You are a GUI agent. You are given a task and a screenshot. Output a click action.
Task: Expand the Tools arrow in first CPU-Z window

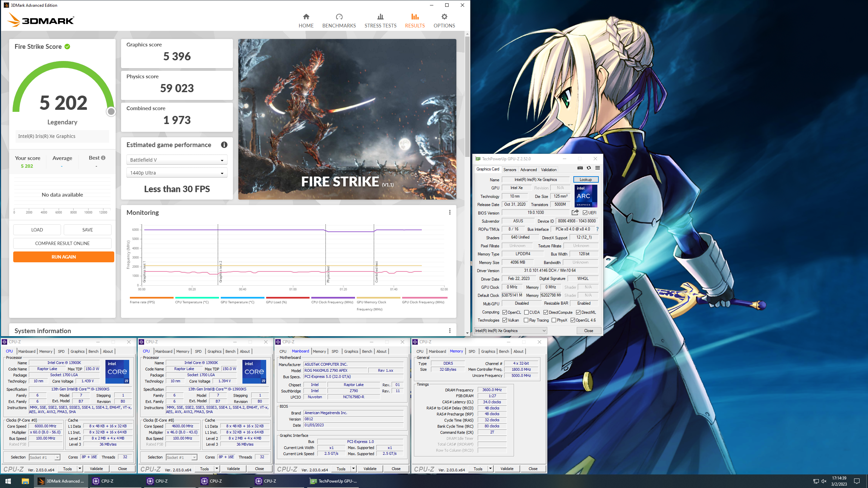80,469
